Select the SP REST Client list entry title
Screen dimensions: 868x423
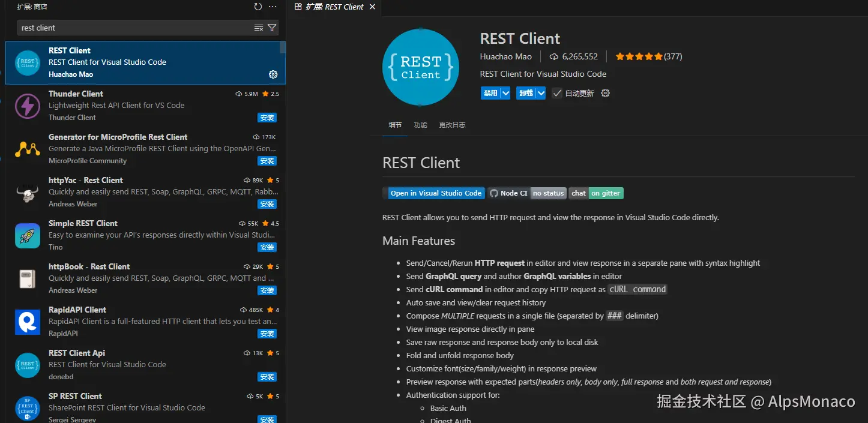tap(75, 396)
